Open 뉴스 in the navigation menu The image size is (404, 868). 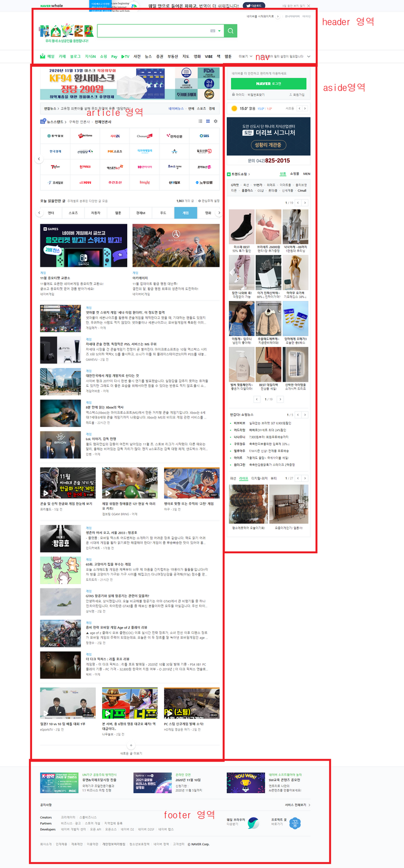coord(148,56)
